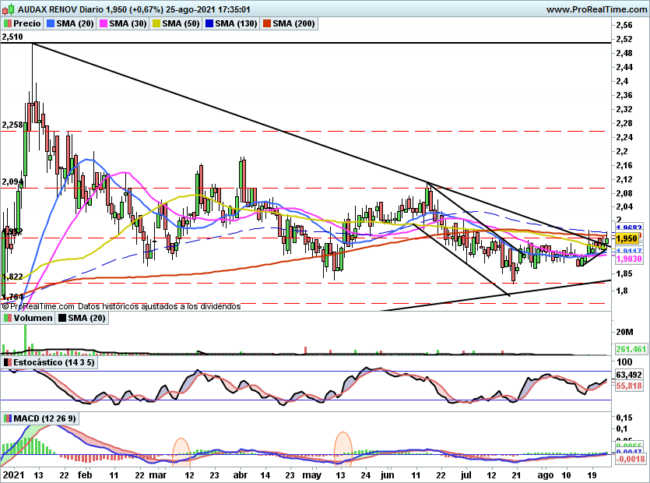Select the SMA (50) legend label
The height and width of the screenshot is (483, 650).
point(177,24)
